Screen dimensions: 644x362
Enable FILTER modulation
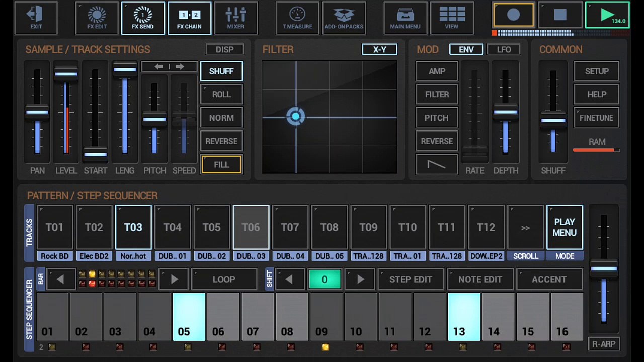click(437, 95)
